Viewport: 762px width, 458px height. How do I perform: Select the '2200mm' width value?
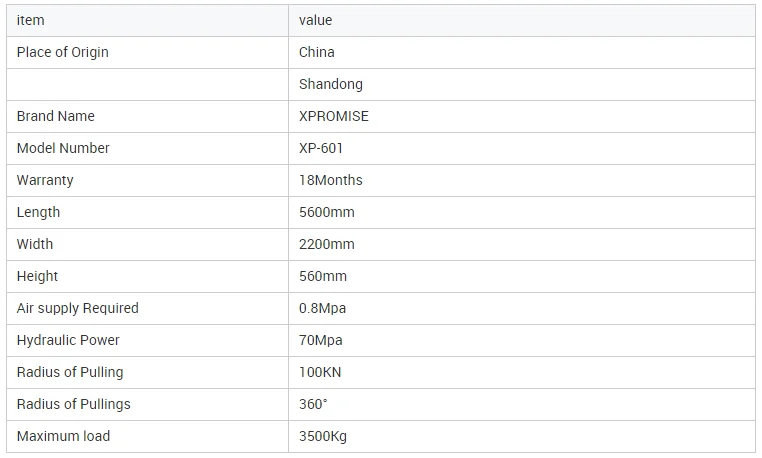click(327, 244)
